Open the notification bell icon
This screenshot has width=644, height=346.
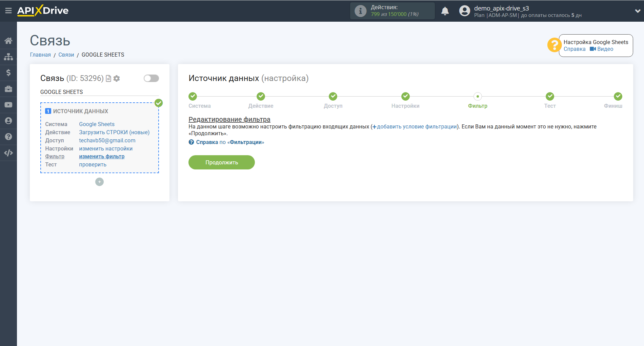coord(445,11)
